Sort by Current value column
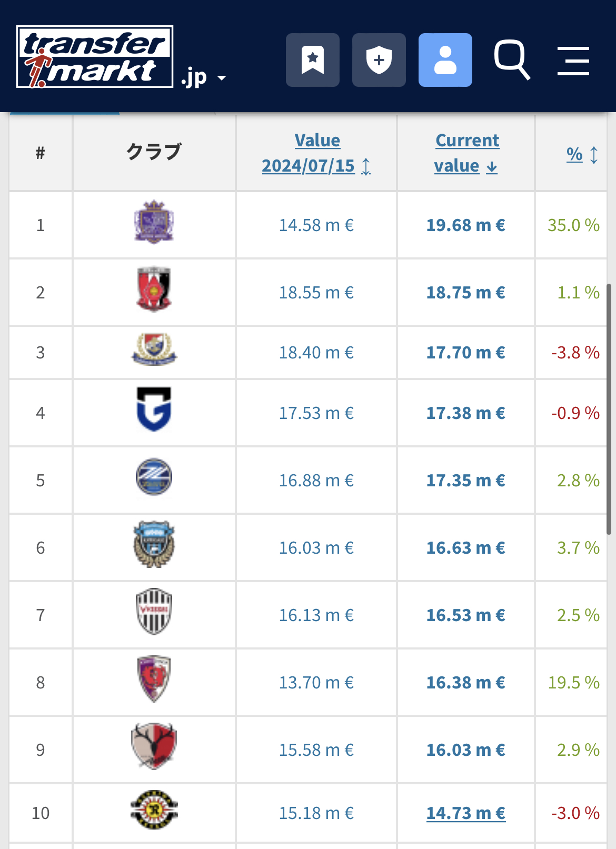The width and height of the screenshot is (616, 849). [x=466, y=153]
